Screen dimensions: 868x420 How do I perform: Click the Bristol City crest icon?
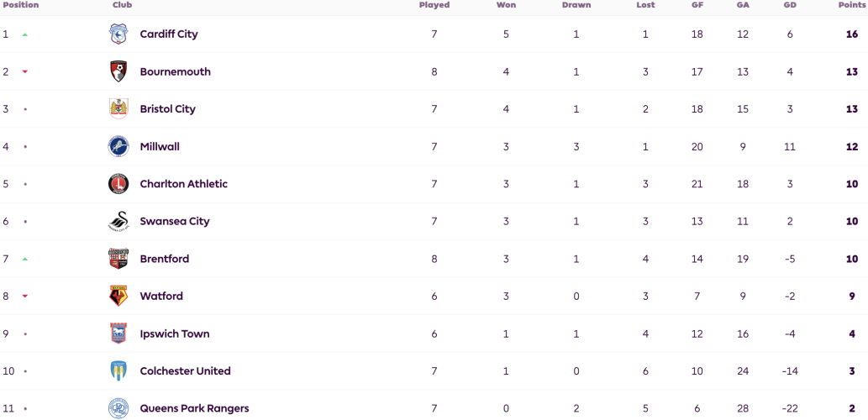click(118, 109)
